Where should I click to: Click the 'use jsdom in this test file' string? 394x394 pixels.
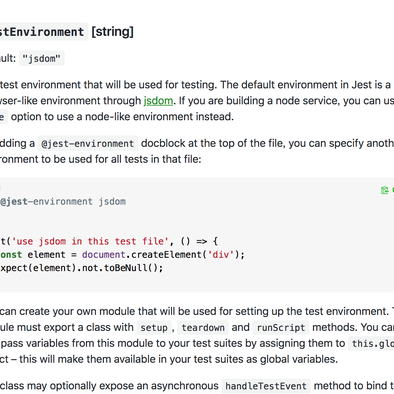point(90,241)
